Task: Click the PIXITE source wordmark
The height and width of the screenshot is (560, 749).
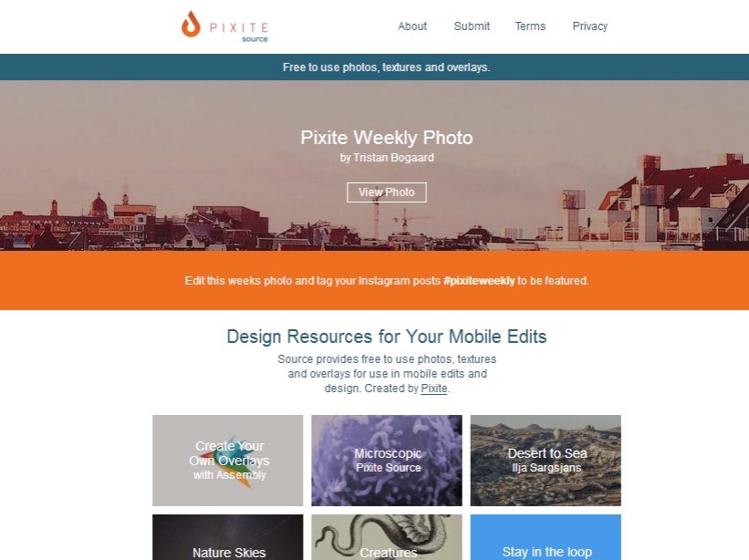Action: pos(239,32)
